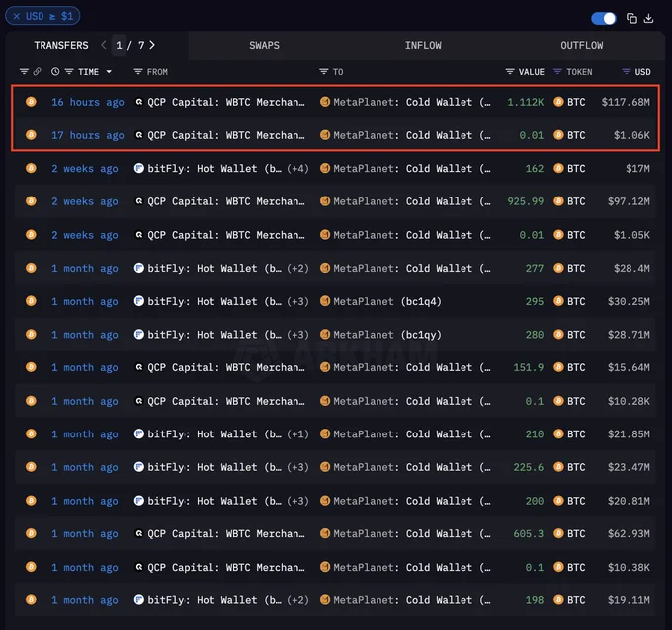Click the $62.93M USD amount
This screenshot has width=672, height=630.
(629, 533)
